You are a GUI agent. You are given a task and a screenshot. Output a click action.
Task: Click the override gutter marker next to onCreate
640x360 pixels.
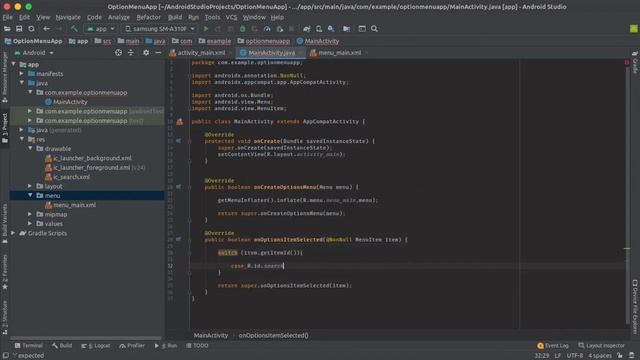178,141
